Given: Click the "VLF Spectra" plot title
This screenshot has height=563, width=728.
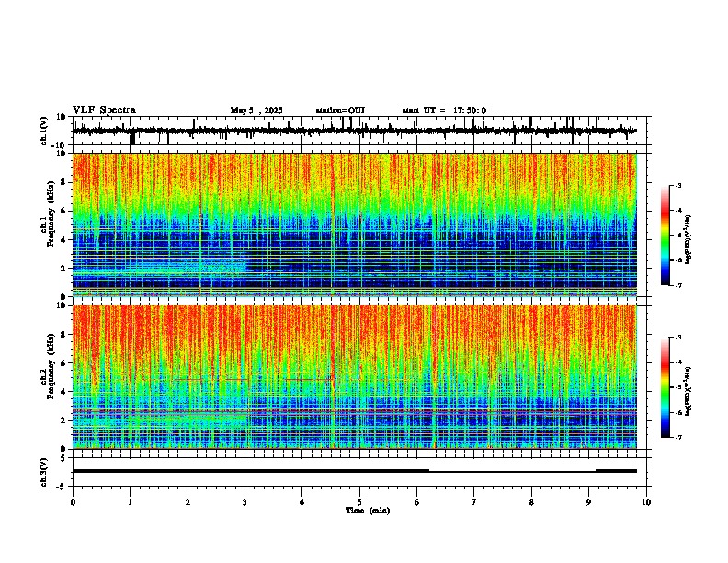Looking at the screenshot, I should tap(104, 110).
